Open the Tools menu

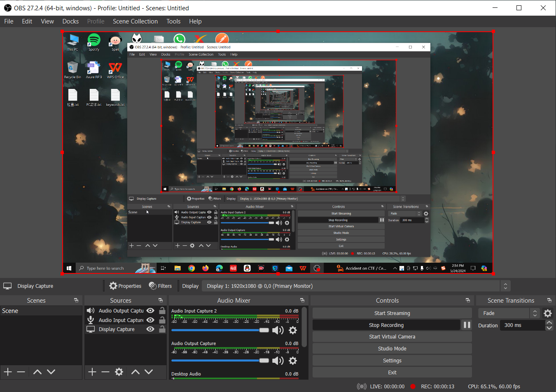point(173,21)
